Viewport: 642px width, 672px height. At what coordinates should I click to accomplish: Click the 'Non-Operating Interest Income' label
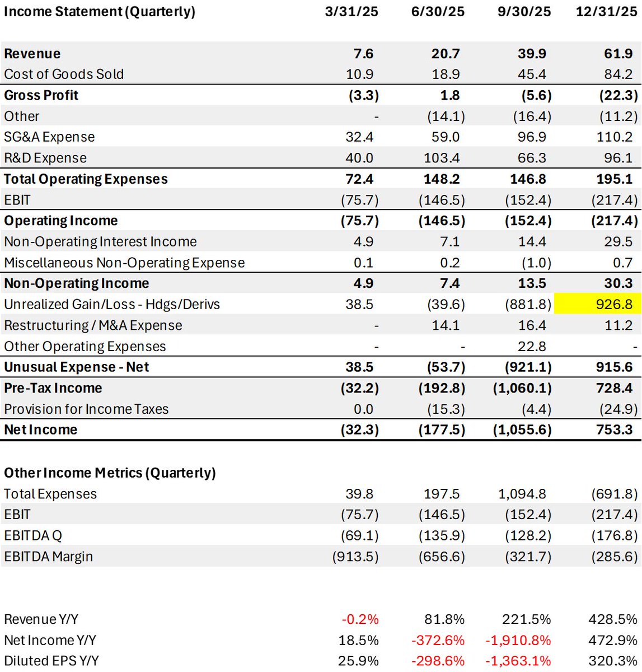pyautogui.click(x=100, y=242)
